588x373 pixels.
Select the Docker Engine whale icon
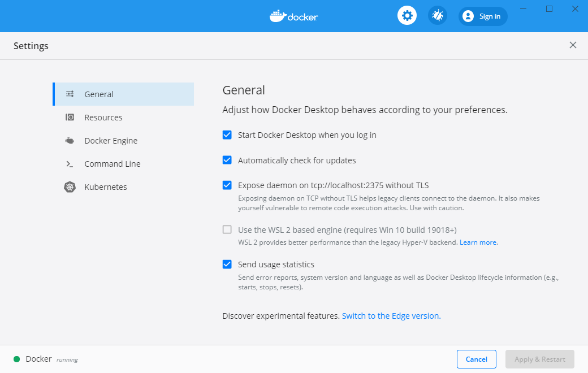(70, 140)
